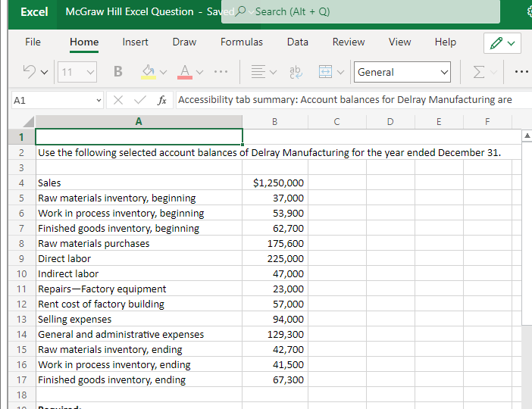532x409 pixels.
Task: Expand the fill color options arrow
Action: (x=163, y=72)
